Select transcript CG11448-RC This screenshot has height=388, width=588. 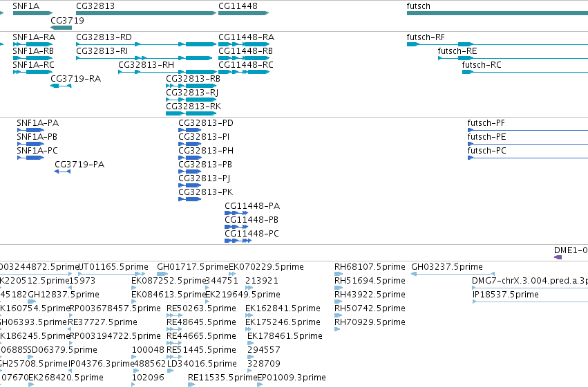tap(244, 72)
